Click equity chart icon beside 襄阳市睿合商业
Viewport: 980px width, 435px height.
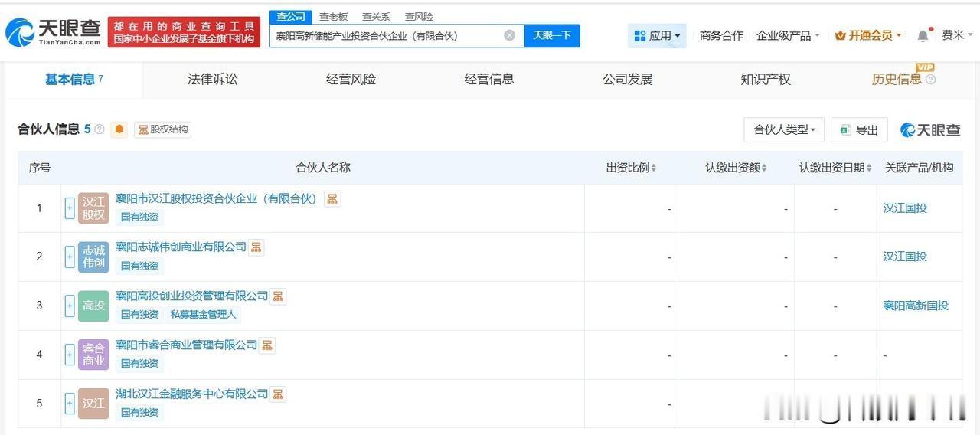pos(266,345)
